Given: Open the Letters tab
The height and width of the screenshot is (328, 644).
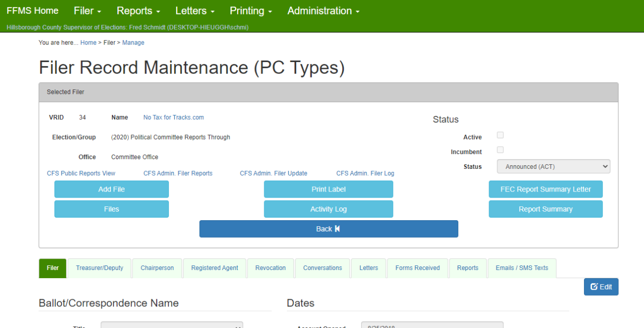Looking at the screenshot, I should click(368, 268).
